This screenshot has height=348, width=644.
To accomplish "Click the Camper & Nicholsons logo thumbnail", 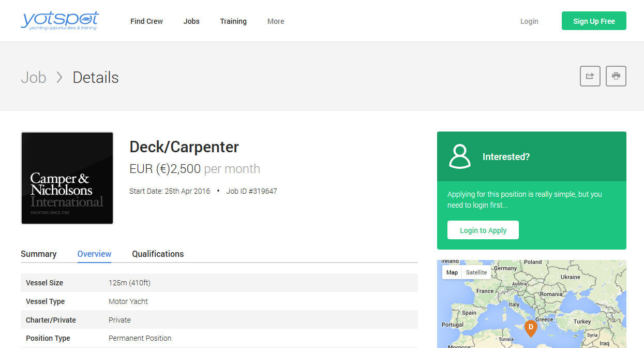I will (x=67, y=178).
